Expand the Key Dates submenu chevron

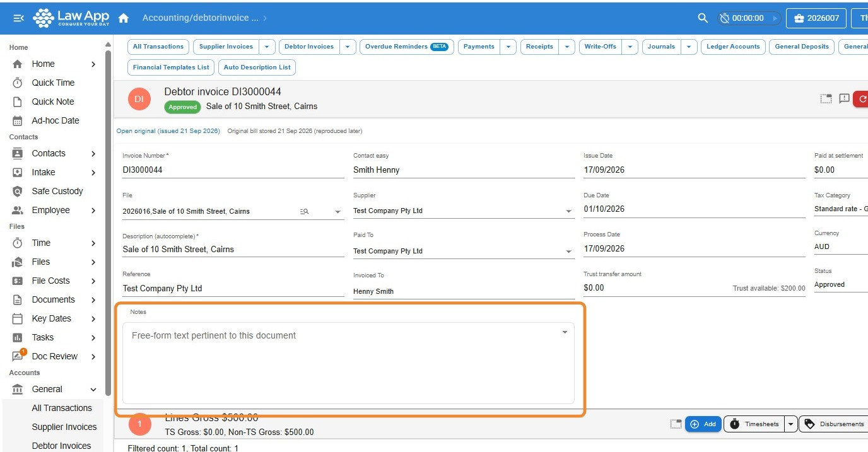pyautogui.click(x=93, y=318)
